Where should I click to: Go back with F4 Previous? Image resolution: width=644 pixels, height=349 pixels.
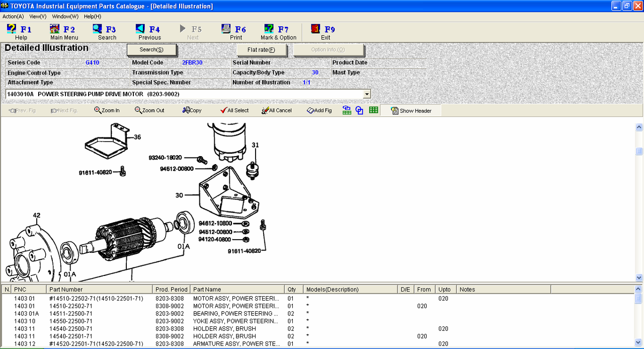coord(149,32)
